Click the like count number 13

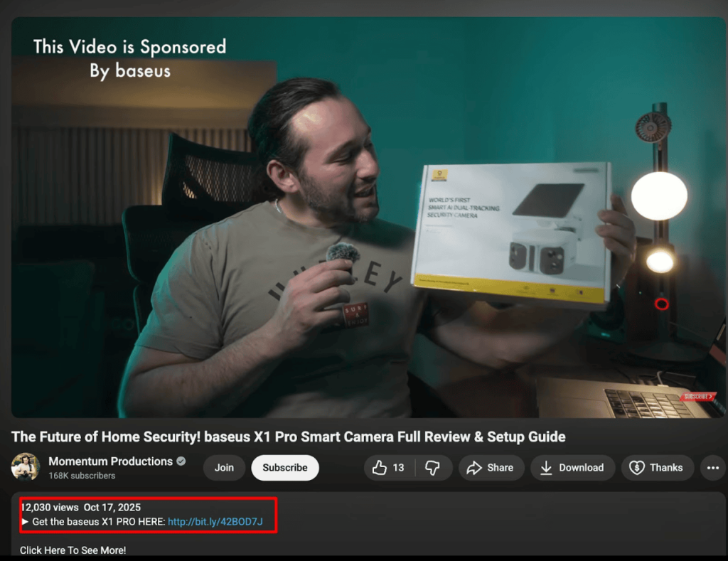(x=398, y=468)
